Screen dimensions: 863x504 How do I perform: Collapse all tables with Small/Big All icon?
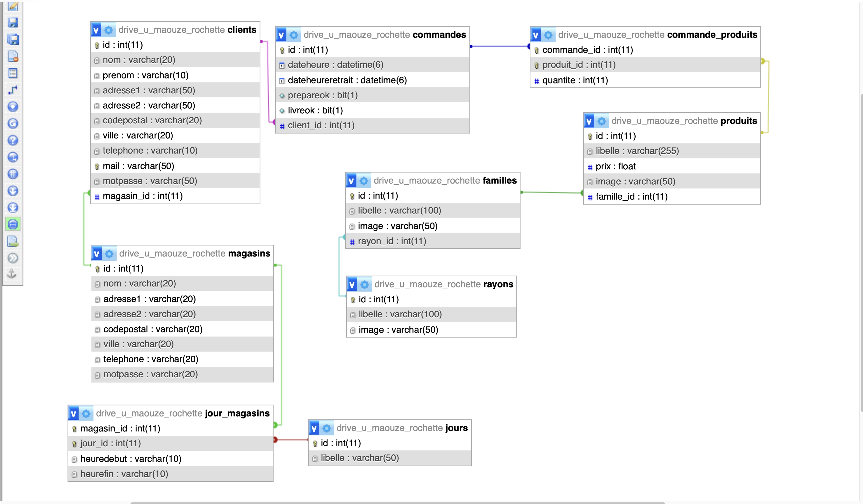pyautogui.click(x=13, y=190)
